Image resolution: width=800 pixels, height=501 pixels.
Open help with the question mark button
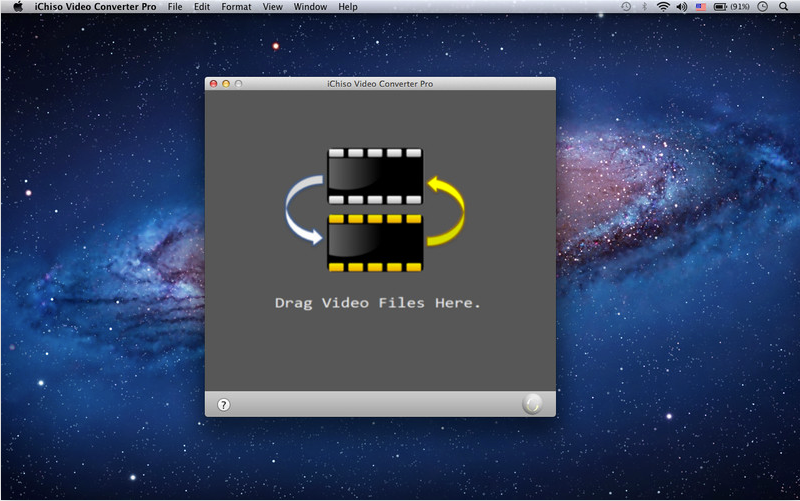223,405
